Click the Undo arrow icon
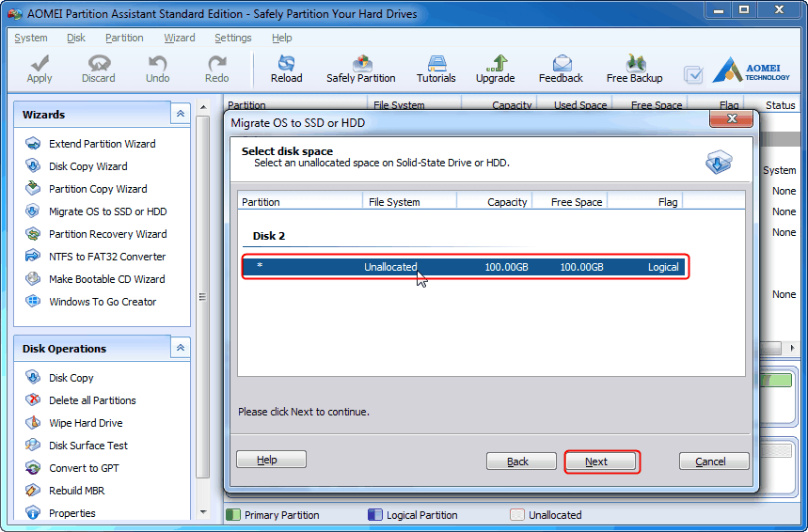 158,63
